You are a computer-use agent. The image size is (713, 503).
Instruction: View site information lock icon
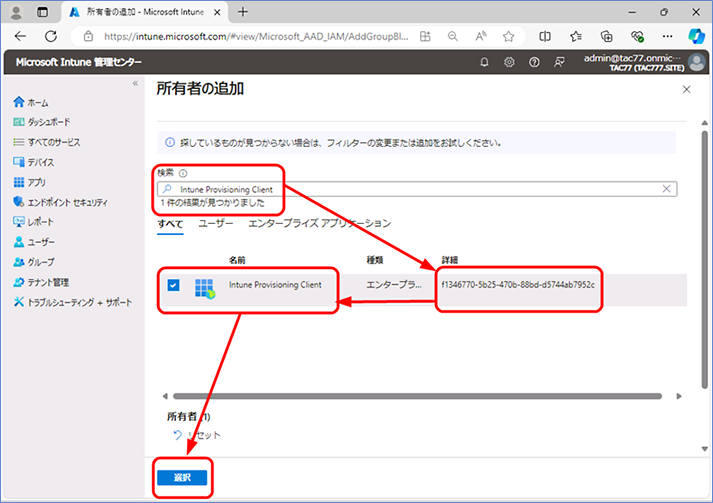coord(88,36)
